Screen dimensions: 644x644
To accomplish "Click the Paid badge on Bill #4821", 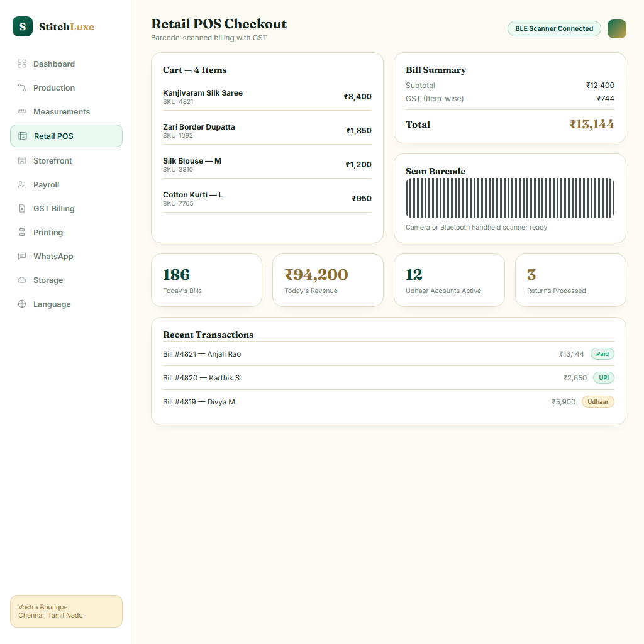I will [x=602, y=354].
